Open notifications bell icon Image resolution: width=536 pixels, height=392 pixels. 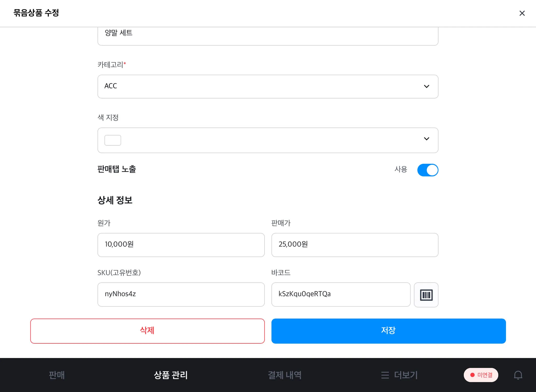coord(518,375)
